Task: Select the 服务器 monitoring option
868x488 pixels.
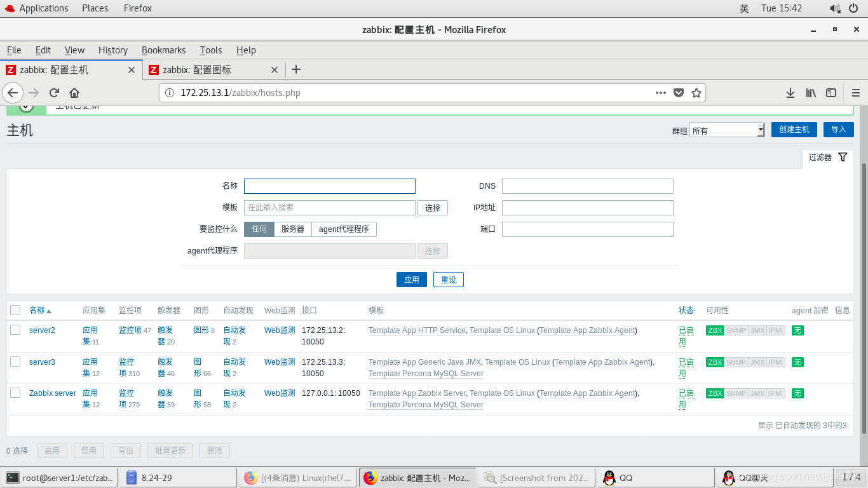Action: pos(293,229)
